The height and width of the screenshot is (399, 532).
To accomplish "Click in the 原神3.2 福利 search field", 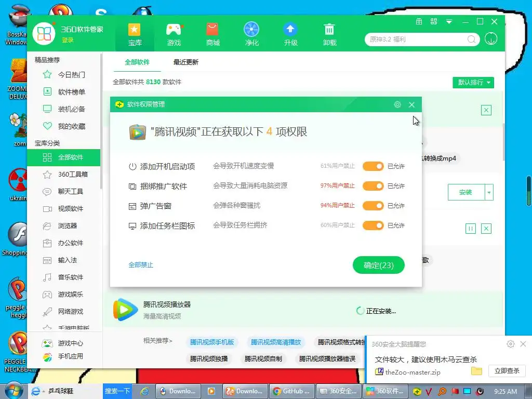I will (417, 39).
